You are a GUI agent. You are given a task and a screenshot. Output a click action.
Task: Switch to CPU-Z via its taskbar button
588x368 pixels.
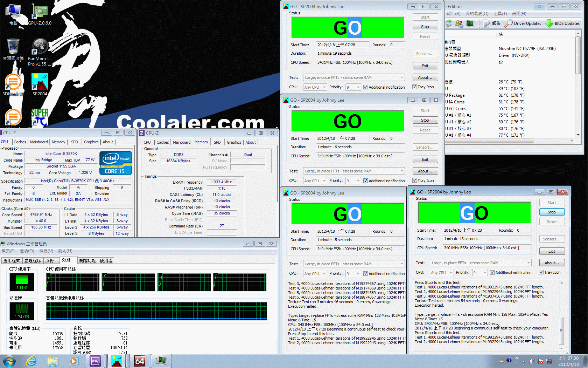click(95, 361)
